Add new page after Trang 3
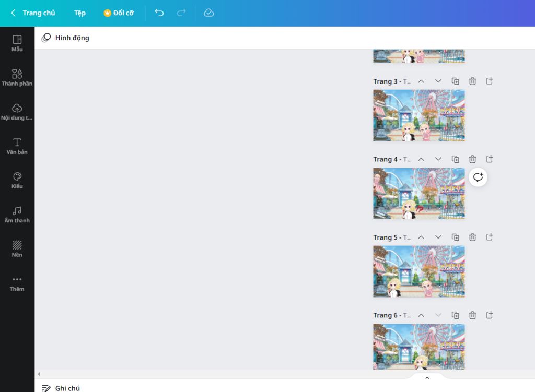535x392 pixels. tap(489, 81)
